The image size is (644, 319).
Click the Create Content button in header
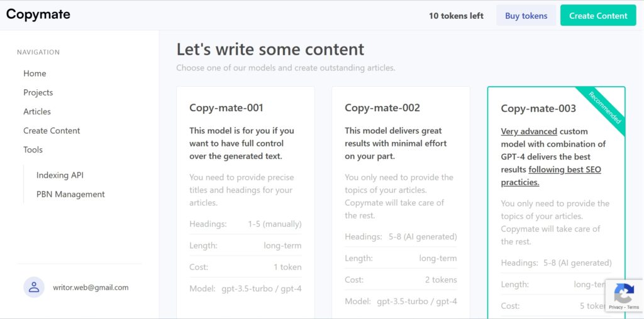(598, 16)
